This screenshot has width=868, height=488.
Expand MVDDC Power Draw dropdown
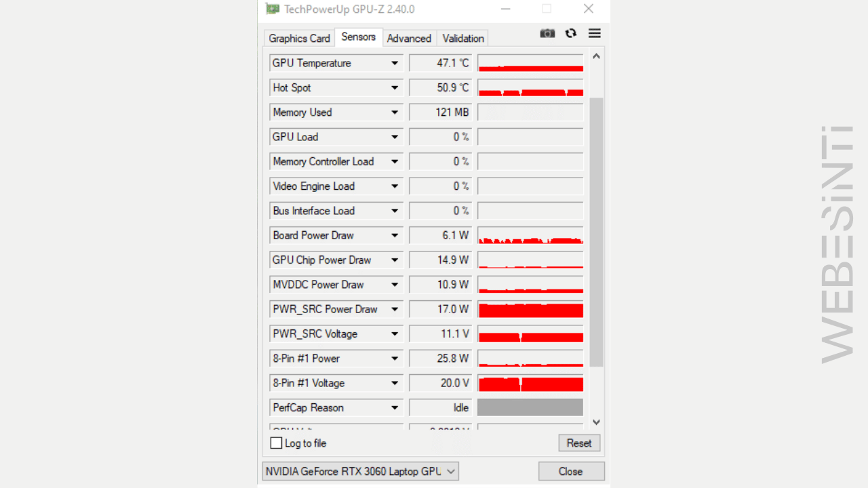(394, 285)
